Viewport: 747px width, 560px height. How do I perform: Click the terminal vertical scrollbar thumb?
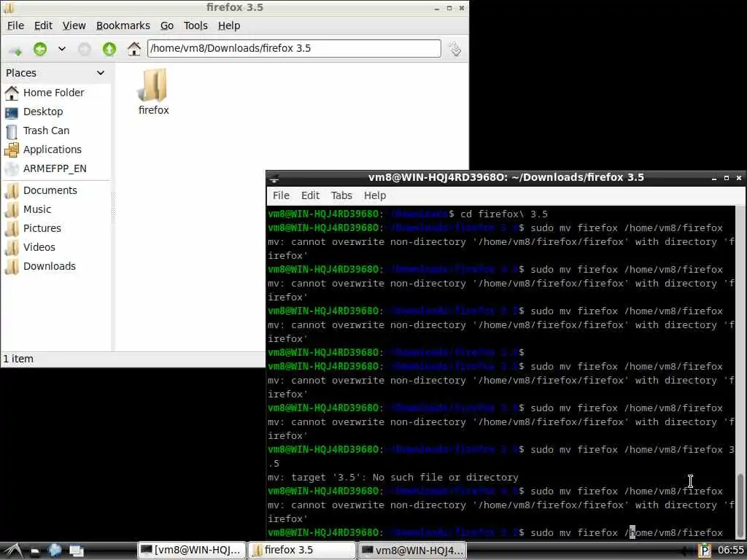[740, 505]
